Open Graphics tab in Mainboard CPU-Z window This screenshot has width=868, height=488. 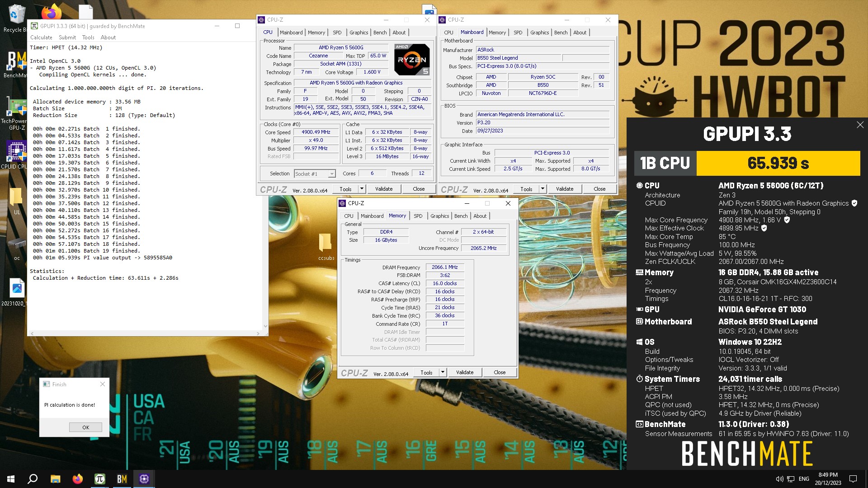click(x=539, y=33)
